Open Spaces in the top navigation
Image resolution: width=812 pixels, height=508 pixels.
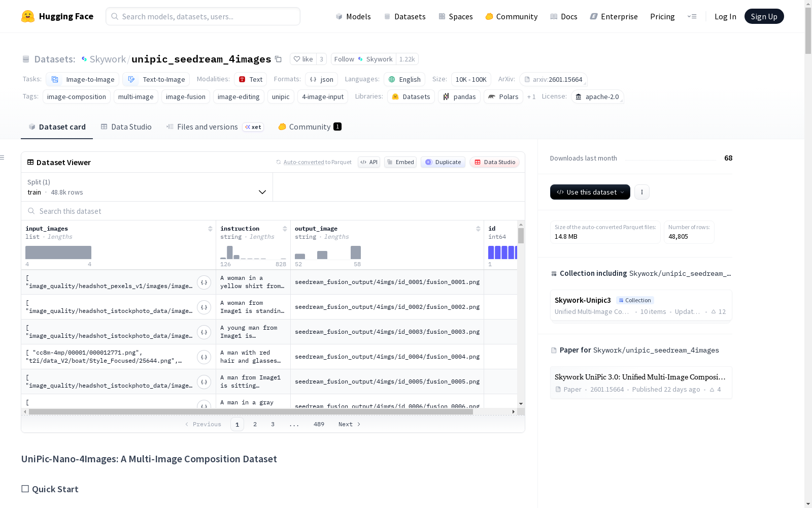pyautogui.click(x=455, y=16)
